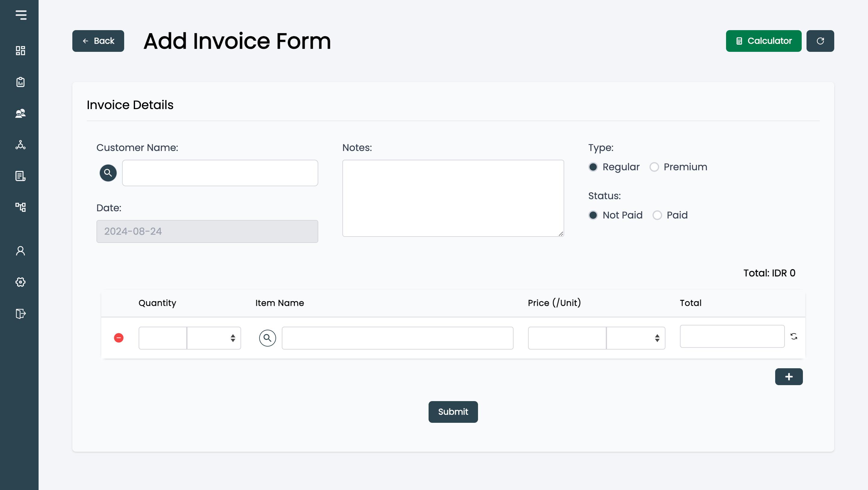Screen dimensions: 868x490
Task: Click the item name search icon
Action: click(x=268, y=338)
